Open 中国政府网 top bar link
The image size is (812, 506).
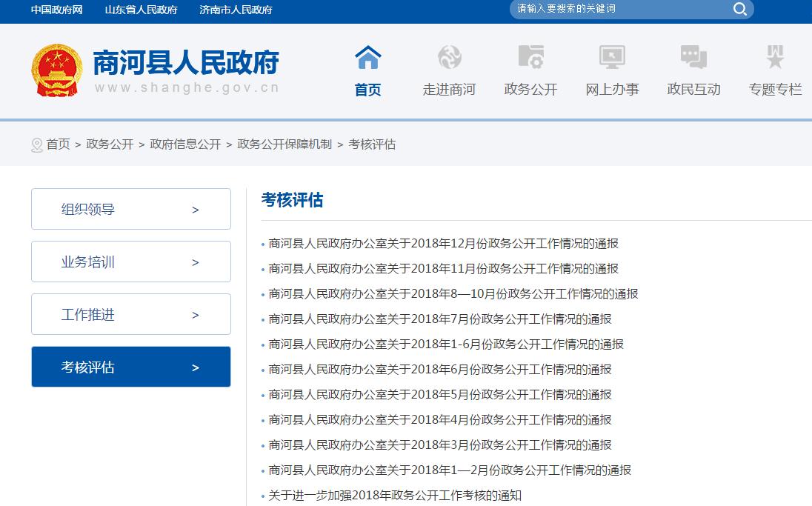tap(56, 10)
